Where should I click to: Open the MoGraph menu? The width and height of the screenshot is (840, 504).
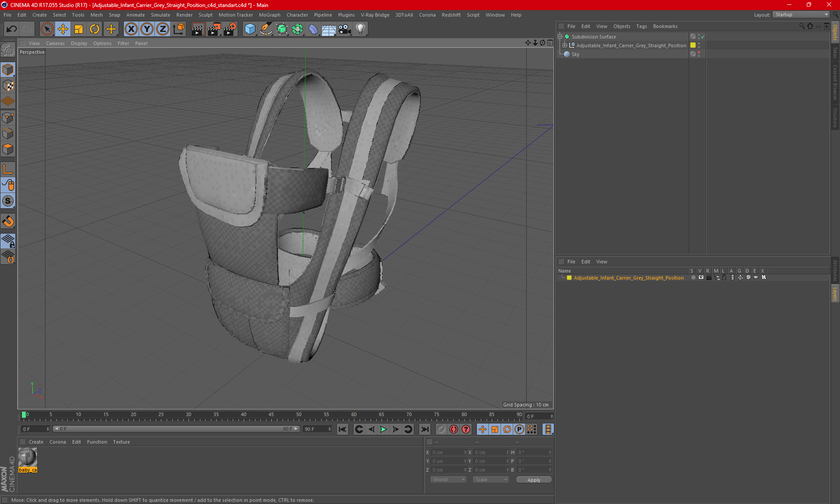tap(271, 14)
